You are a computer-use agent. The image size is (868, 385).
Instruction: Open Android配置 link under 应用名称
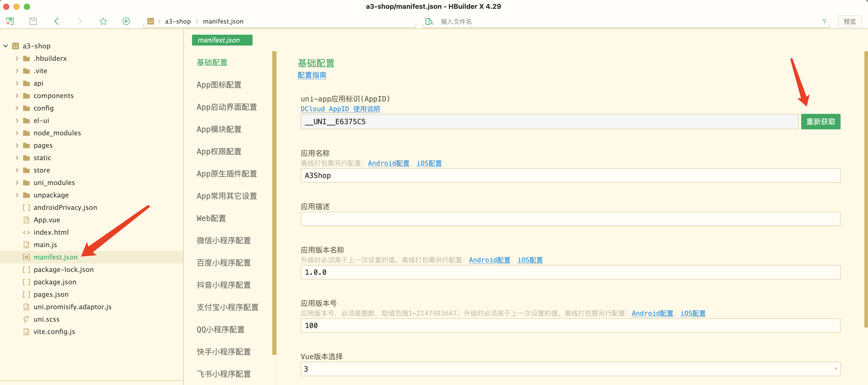[388, 163]
